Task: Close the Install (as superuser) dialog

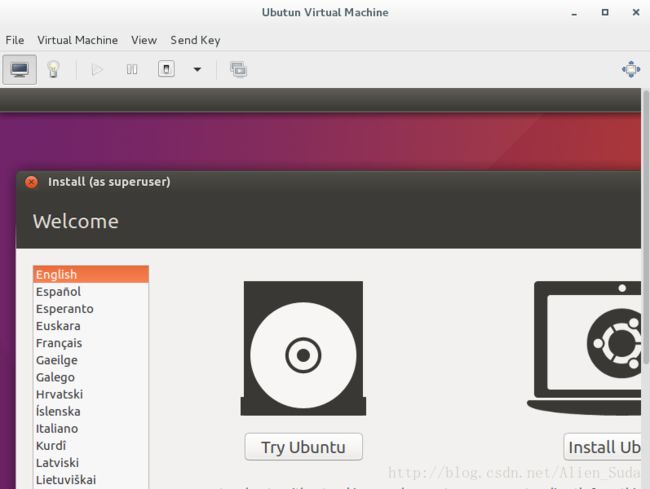Action: [x=31, y=182]
